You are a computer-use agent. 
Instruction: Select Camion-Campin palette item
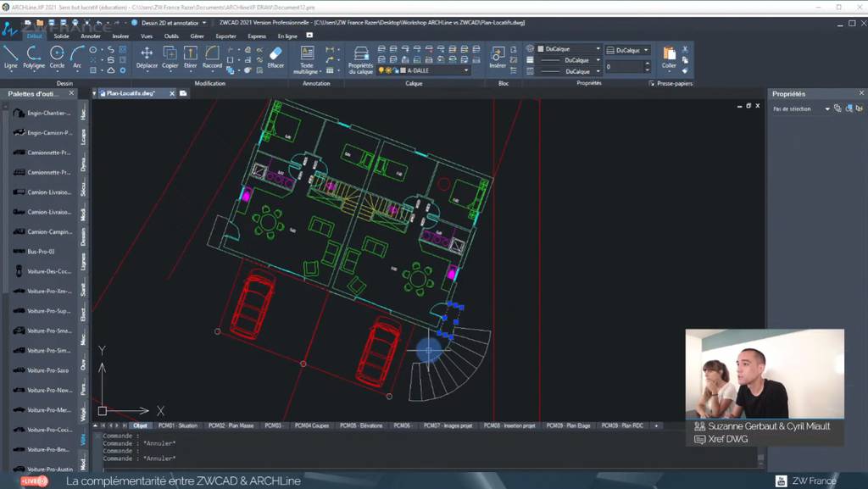[x=43, y=231]
